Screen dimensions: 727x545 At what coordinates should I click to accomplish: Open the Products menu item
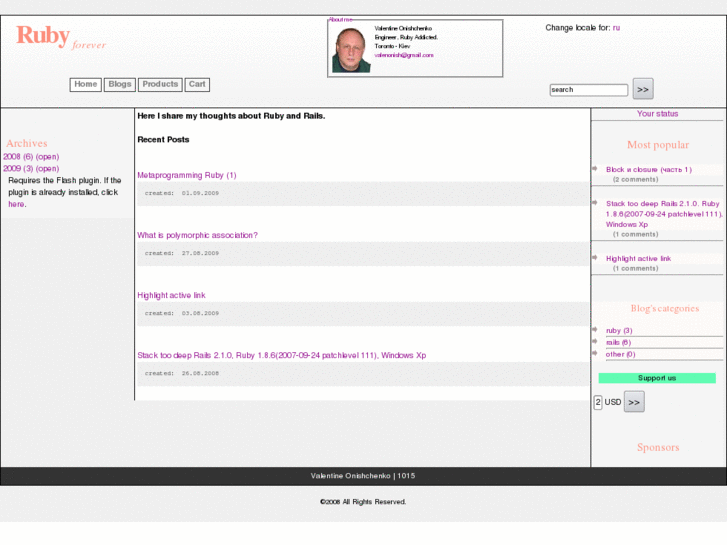pos(160,84)
